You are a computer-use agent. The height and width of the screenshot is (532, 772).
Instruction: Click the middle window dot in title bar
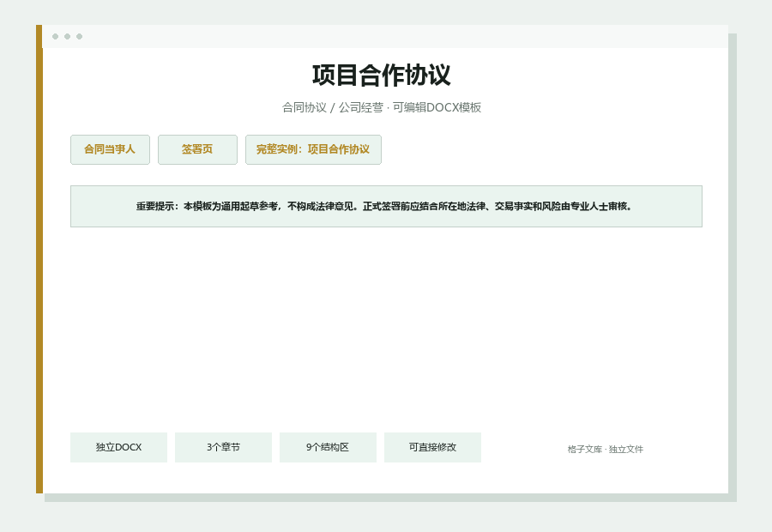point(68,36)
